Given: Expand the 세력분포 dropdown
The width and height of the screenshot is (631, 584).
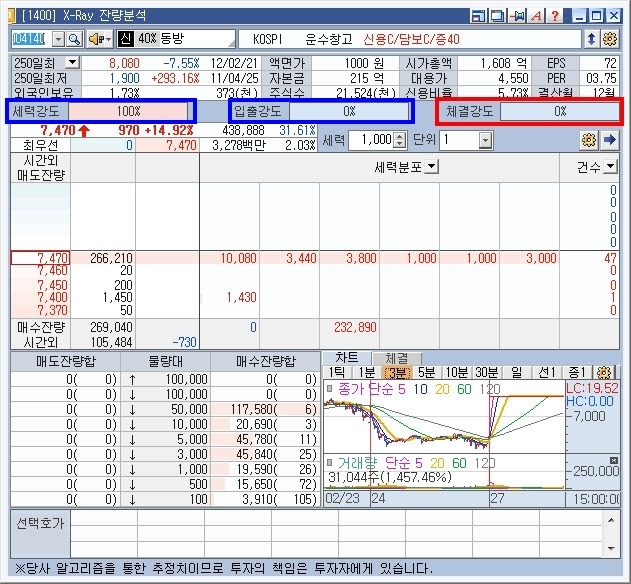Looking at the screenshot, I should point(431,166).
